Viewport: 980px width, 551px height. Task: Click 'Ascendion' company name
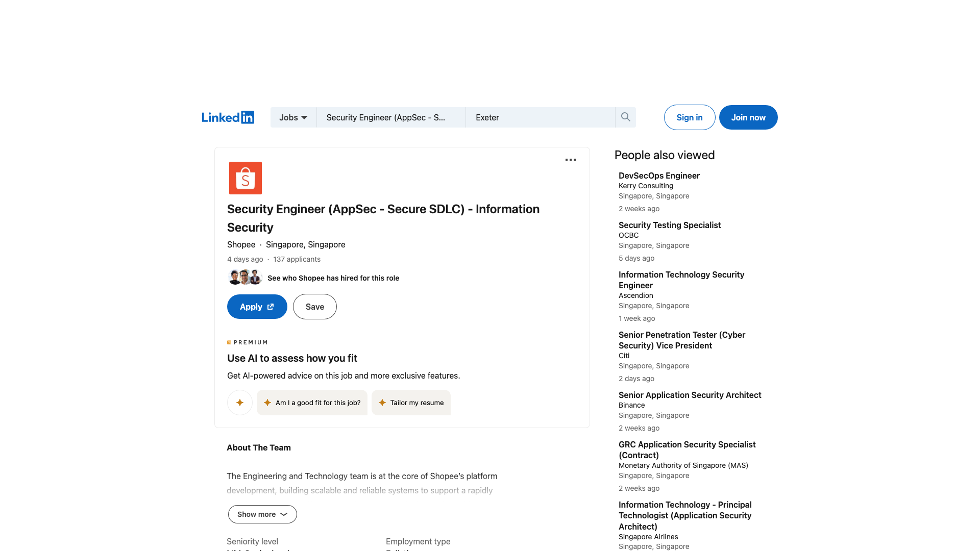click(635, 295)
